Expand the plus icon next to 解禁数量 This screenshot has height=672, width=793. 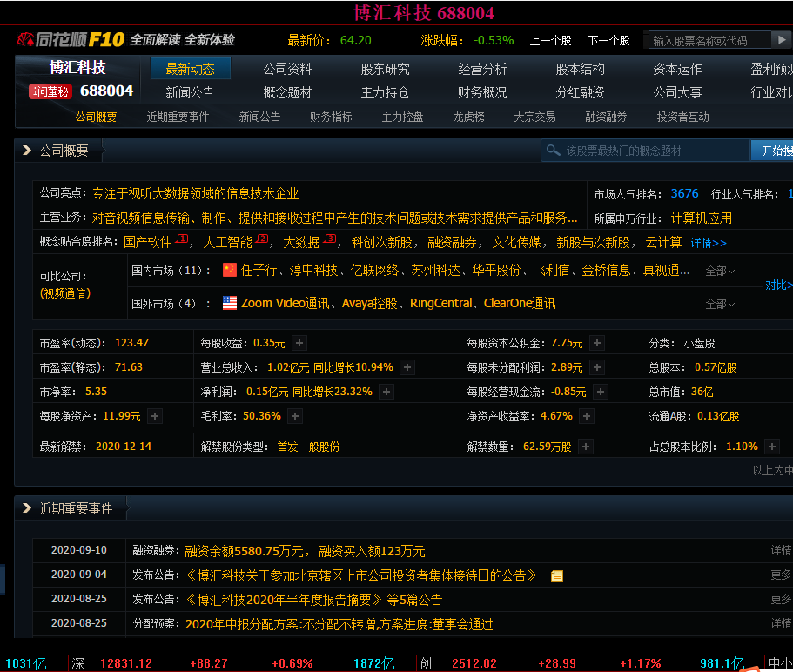point(586,447)
